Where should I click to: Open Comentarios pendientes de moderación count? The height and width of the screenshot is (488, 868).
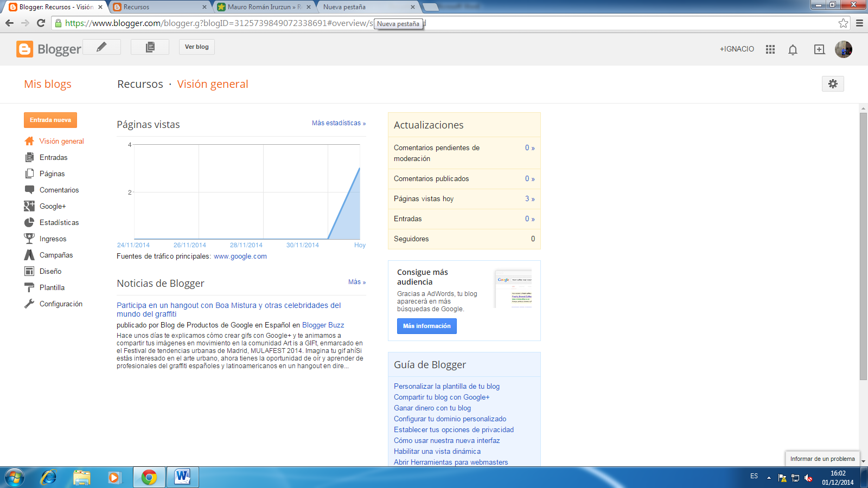point(529,147)
